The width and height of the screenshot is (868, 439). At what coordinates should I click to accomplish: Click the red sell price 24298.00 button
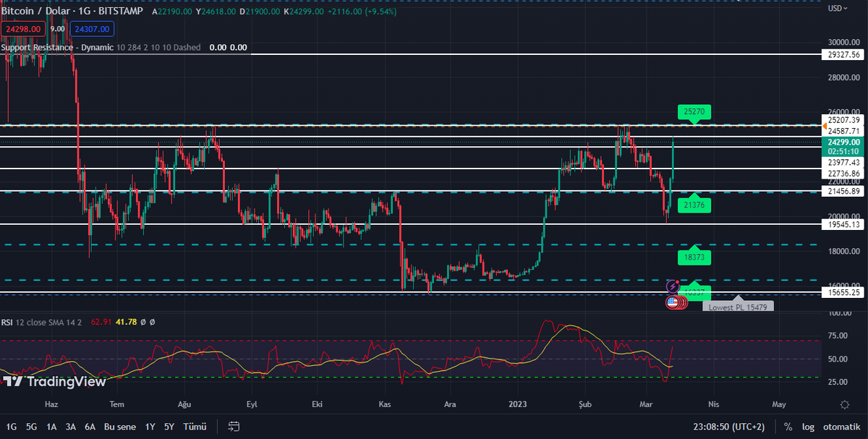tap(23, 29)
